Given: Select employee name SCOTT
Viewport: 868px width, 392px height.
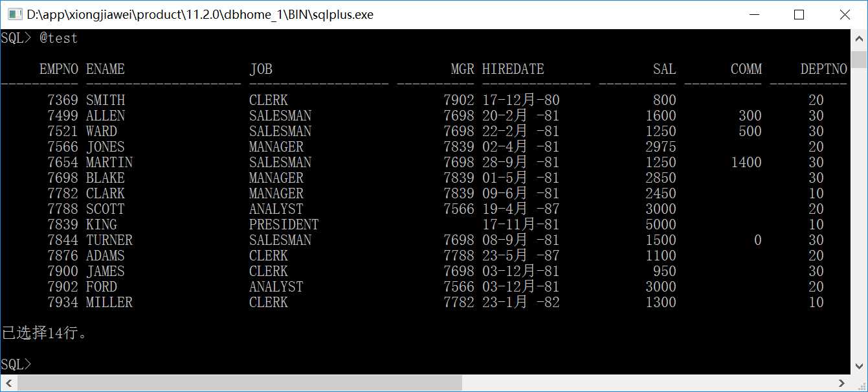Looking at the screenshot, I should point(106,209).
